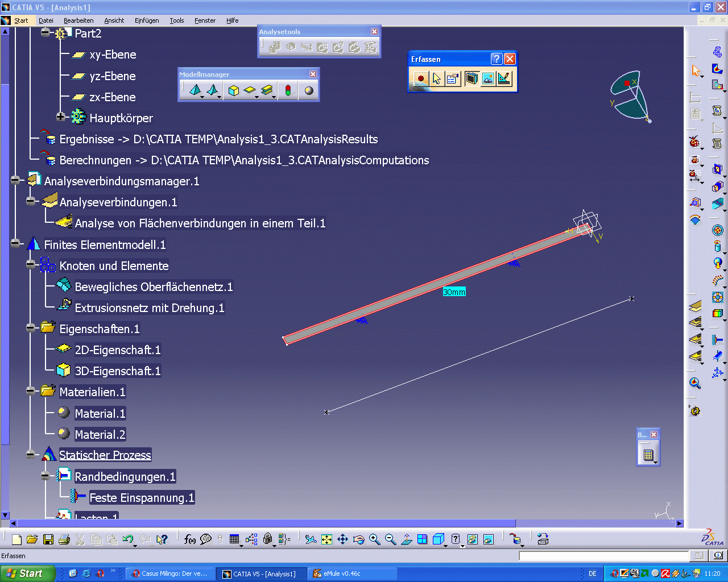
Task: Open dropdown of 2D property sheet icon
Action: [x=257, y=97]
